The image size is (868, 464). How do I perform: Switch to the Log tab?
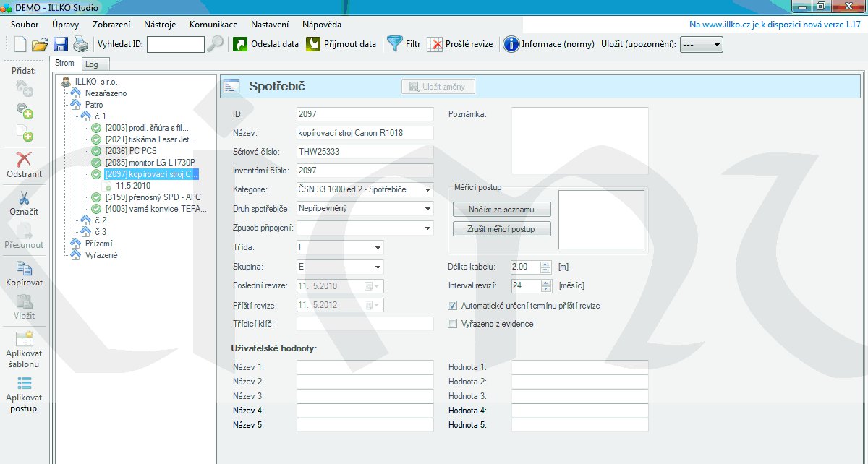click(91, 64)
